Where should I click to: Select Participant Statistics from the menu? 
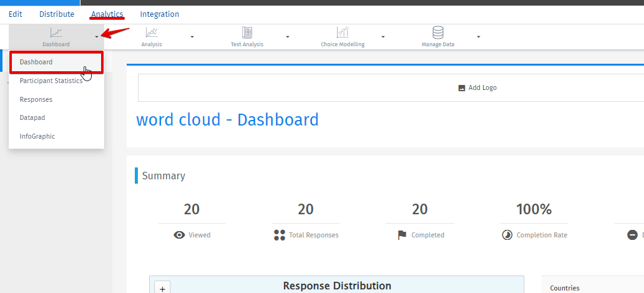click(51, 81)
